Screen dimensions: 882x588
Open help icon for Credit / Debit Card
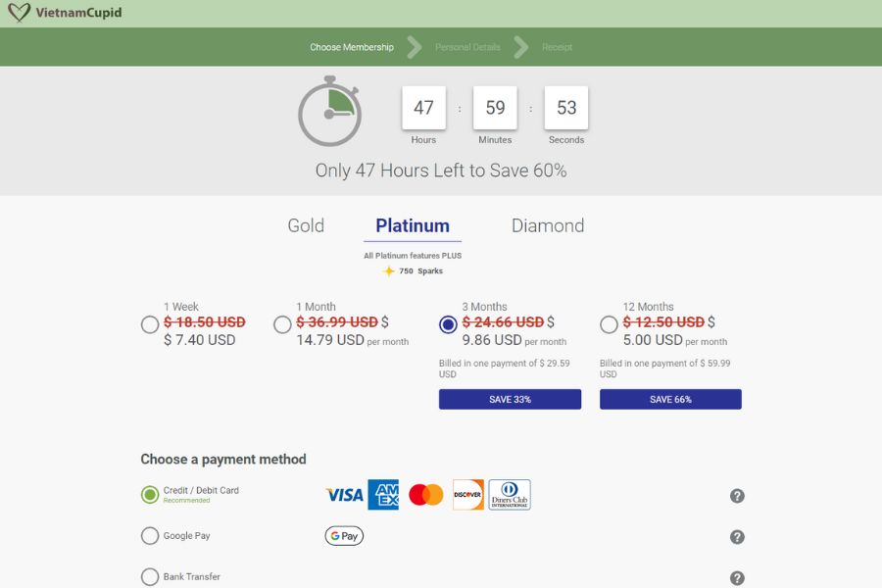pyautogui.click(x=737, y=496)
